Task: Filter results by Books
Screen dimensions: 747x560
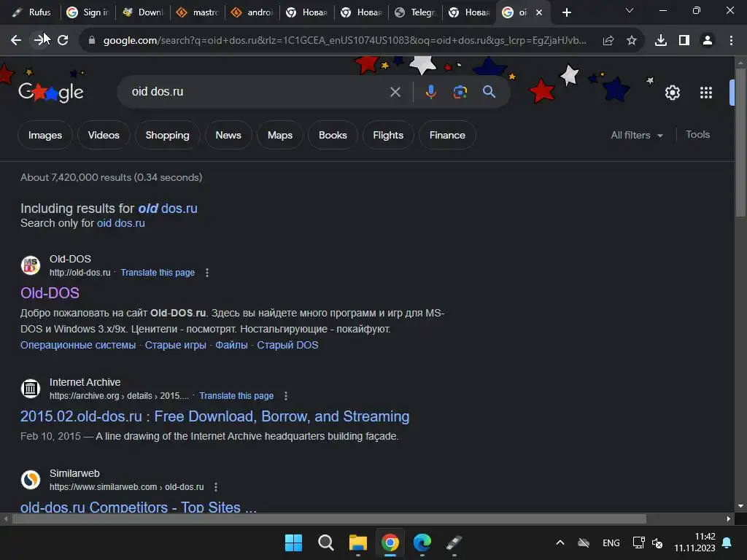Action: (333, 135)
